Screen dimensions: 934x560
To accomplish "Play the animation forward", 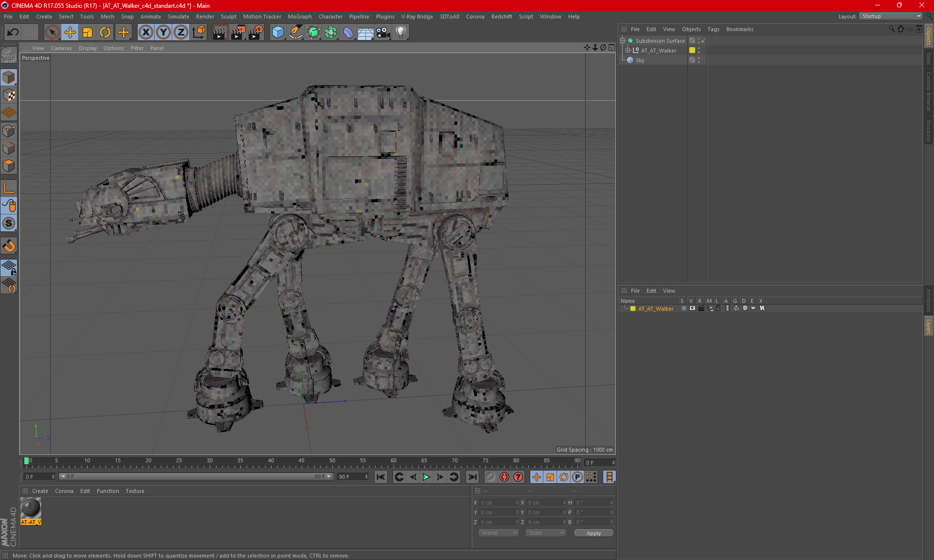I will 426,477.
